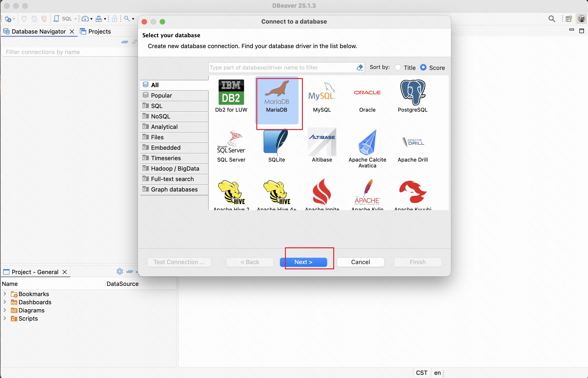The height and width of the screenshot is (378, 588).
Task: Sort drivers by Score radio button
Action: click(423, 67)
